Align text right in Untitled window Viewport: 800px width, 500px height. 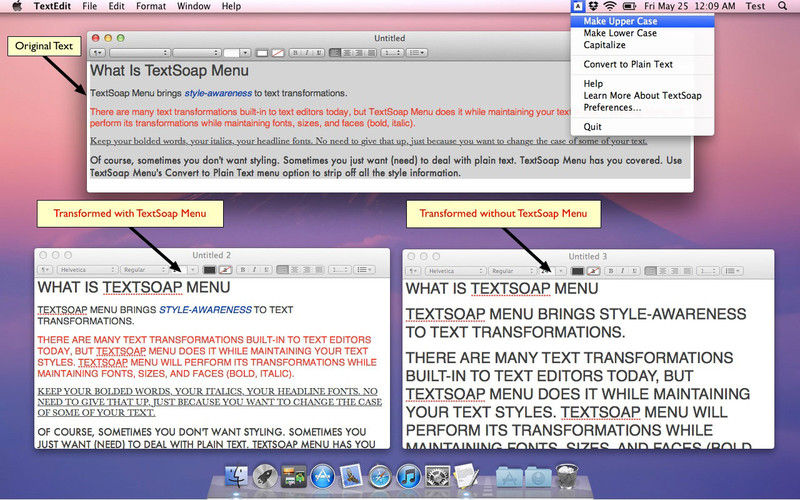359,53
